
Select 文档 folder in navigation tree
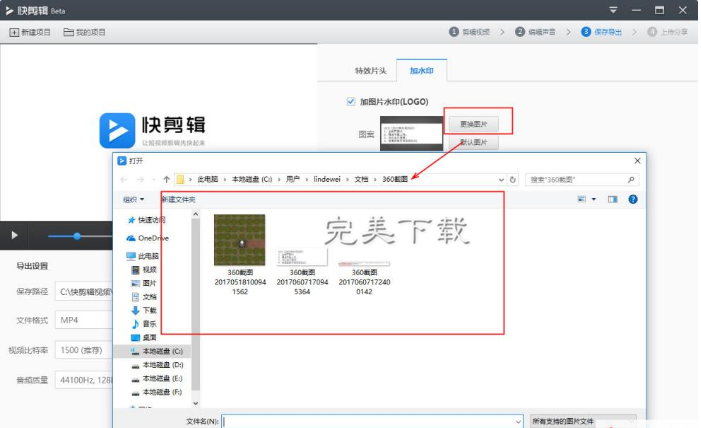(x=144, y=297)
